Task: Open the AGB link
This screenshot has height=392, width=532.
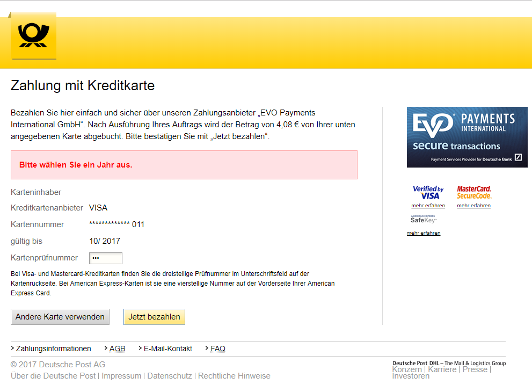Action: 117,349
